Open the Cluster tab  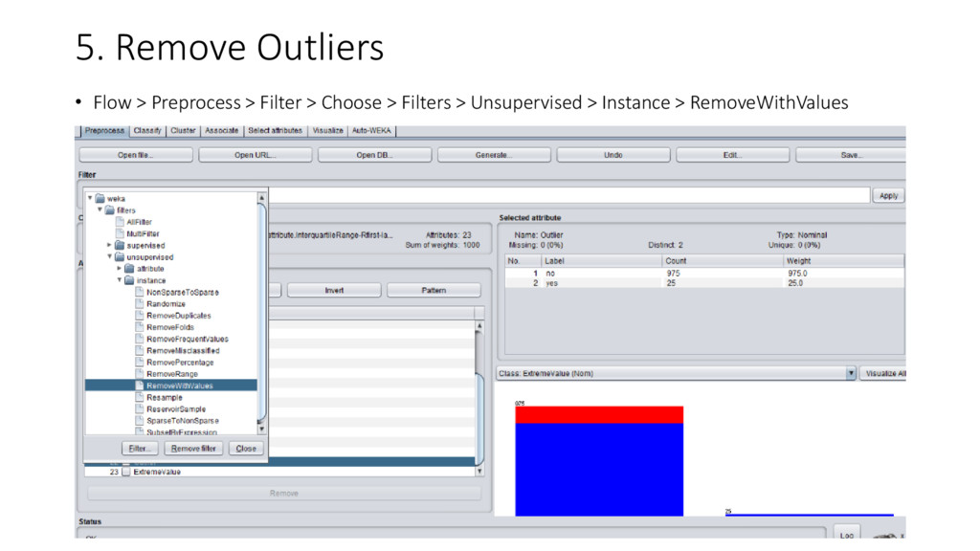[x=183, y=130]
